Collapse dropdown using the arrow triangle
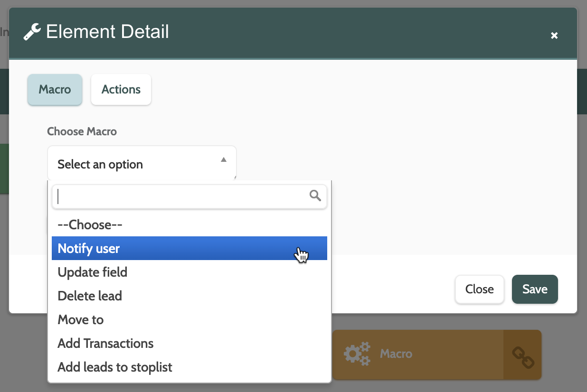Viewport: 587px width, 392px height. (224, 160)
